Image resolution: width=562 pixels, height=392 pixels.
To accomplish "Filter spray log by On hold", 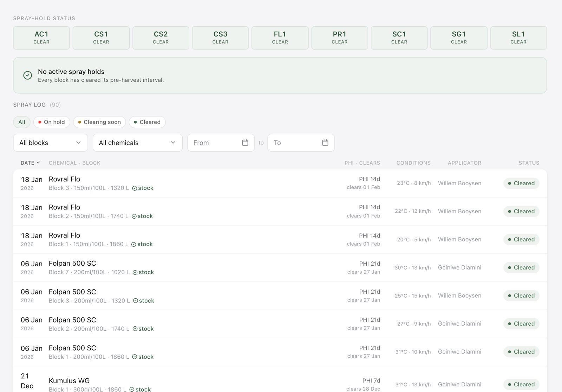I will [x=52, y=122].
